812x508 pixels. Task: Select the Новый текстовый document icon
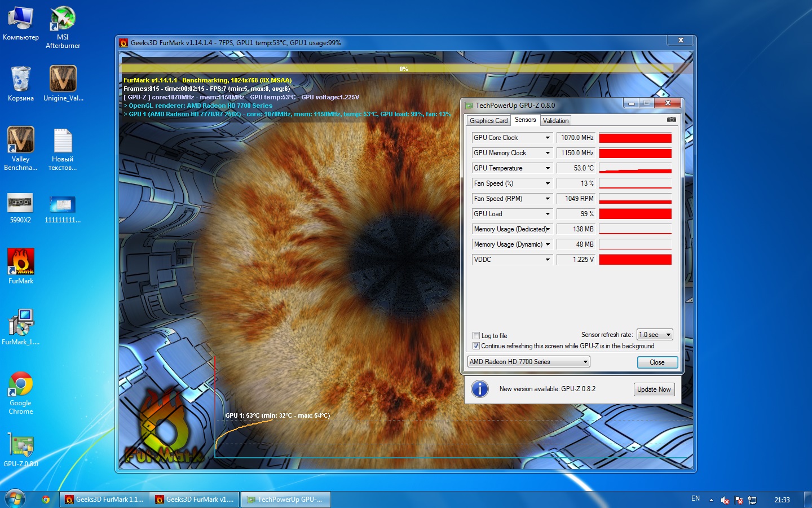coord(63,149)
